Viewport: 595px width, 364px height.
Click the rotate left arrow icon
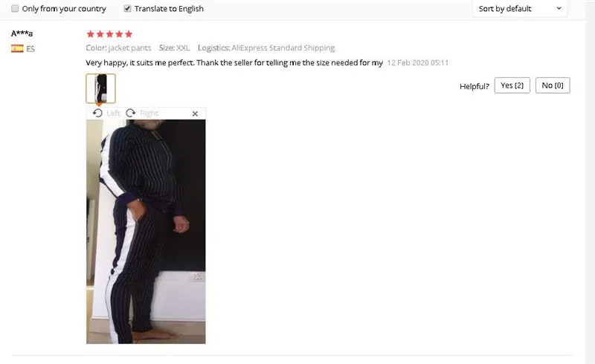click(x=97, y=113)
